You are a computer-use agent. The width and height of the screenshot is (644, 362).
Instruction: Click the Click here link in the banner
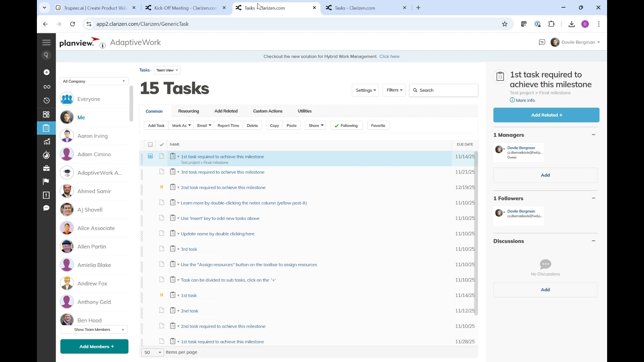click(389, 56)
